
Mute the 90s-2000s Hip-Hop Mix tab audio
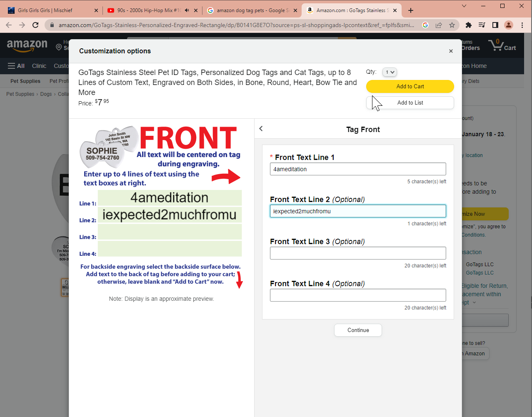coord(187,10)
